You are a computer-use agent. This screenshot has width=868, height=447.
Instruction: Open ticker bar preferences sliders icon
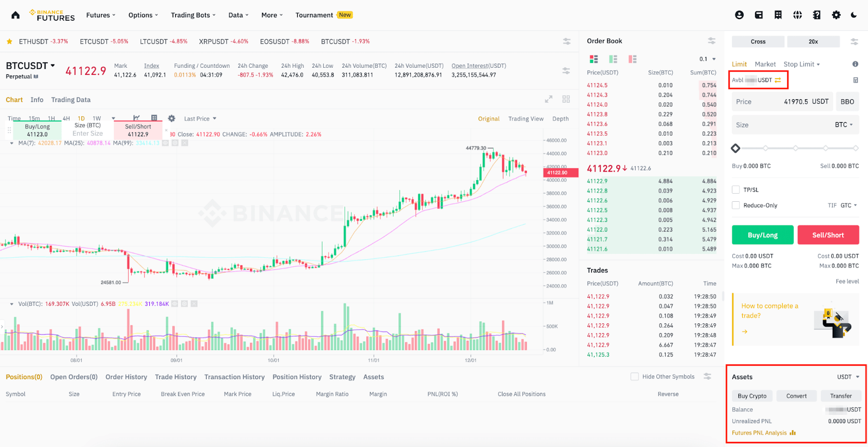(x=566, y=41)
